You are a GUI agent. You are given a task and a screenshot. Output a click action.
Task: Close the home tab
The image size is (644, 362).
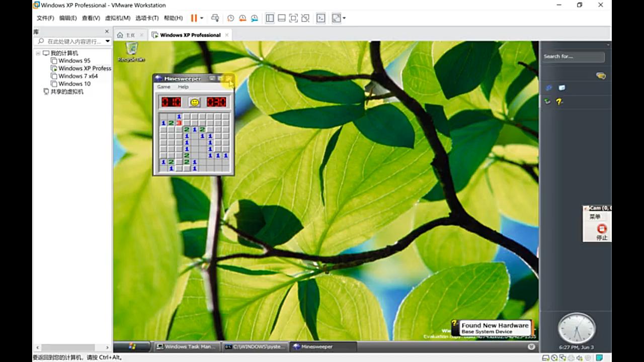141,35
